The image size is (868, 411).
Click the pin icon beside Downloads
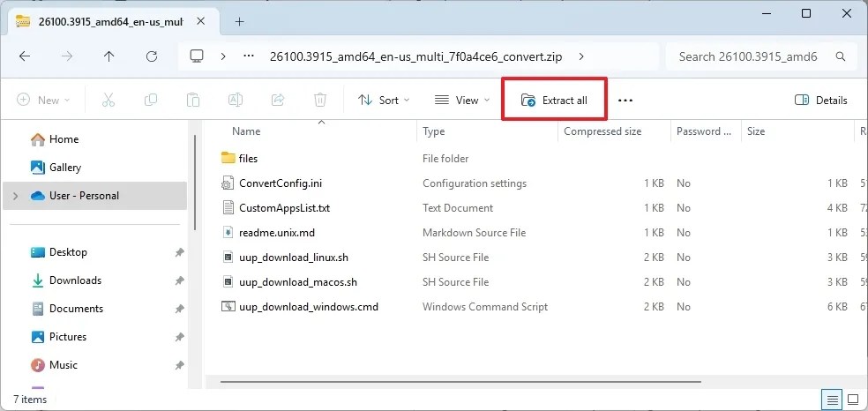pos(179,280)
